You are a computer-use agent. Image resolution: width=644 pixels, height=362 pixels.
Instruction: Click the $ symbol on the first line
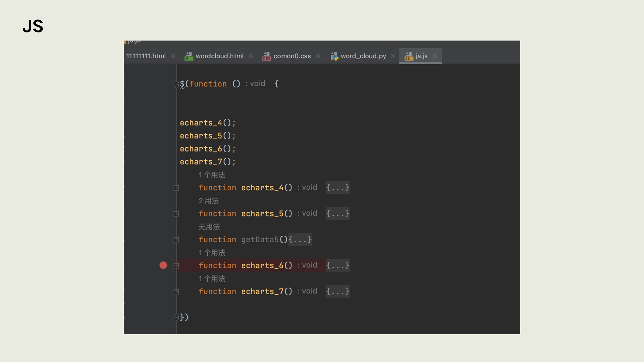(182, 84)
